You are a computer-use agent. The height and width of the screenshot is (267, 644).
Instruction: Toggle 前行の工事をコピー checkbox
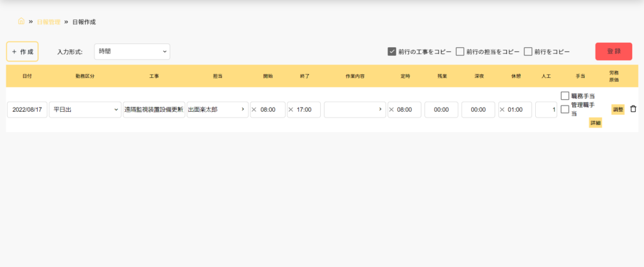click(391, 52)
